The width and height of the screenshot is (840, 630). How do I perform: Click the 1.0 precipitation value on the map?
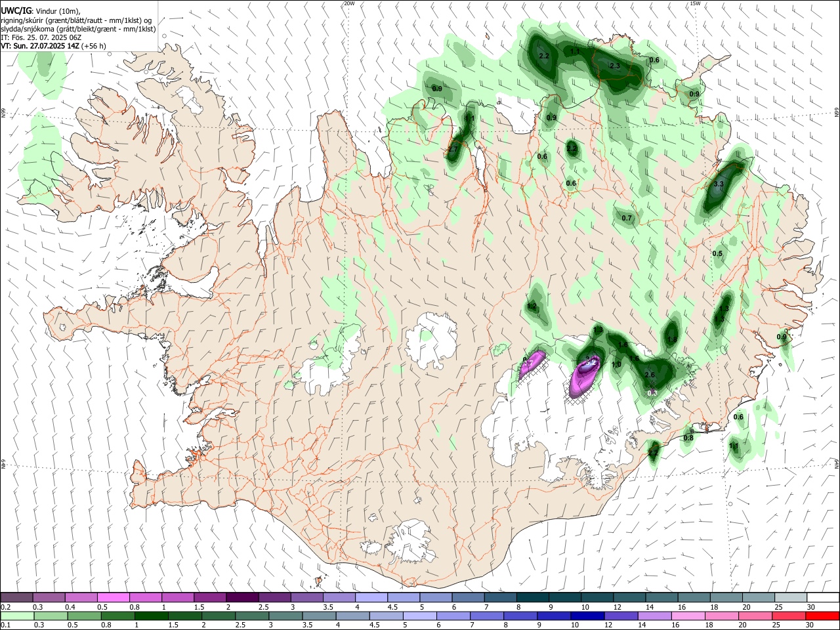pos(616,365)
